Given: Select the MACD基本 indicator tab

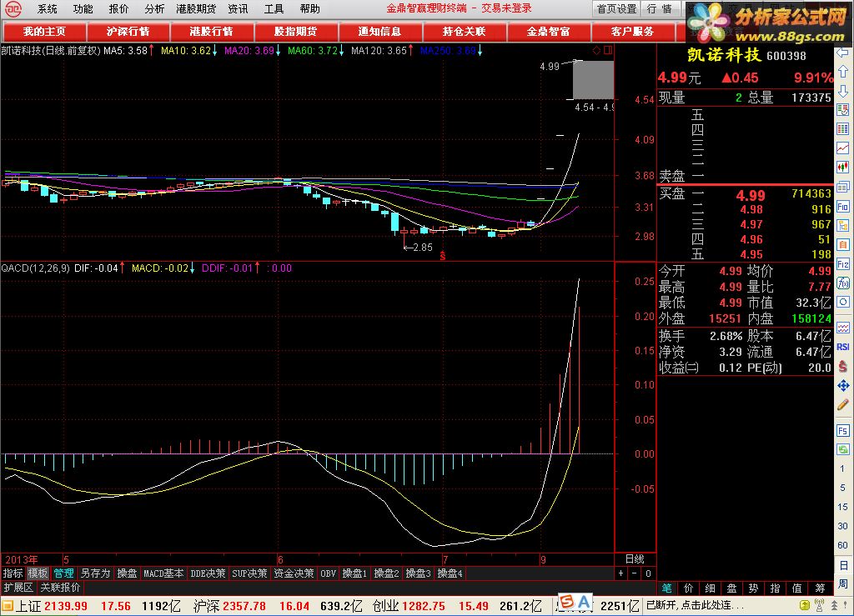Looking at the screenshot, I should [163, 573].
